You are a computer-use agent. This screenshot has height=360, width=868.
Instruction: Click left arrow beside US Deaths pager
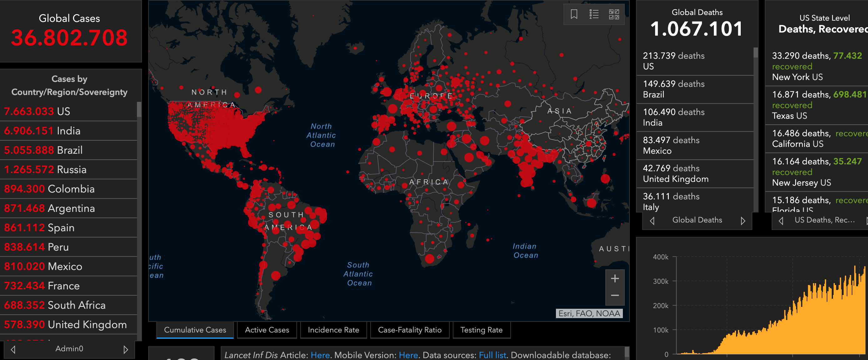click(781, 221)
